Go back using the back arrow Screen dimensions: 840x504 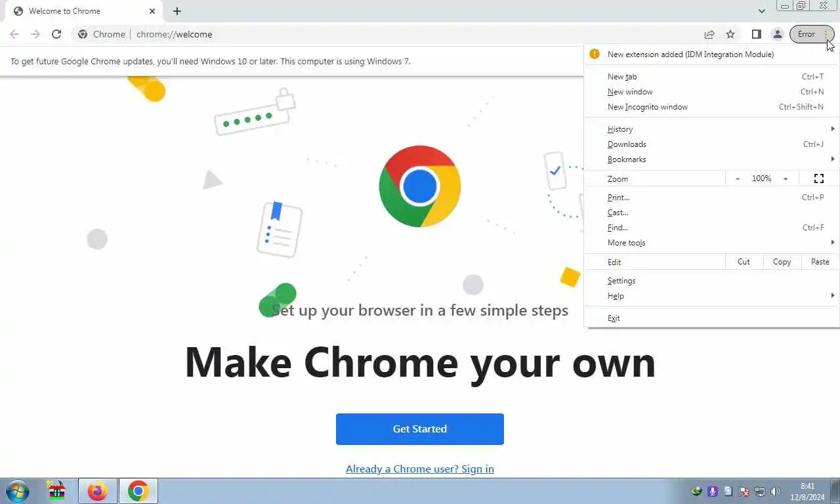14,34
